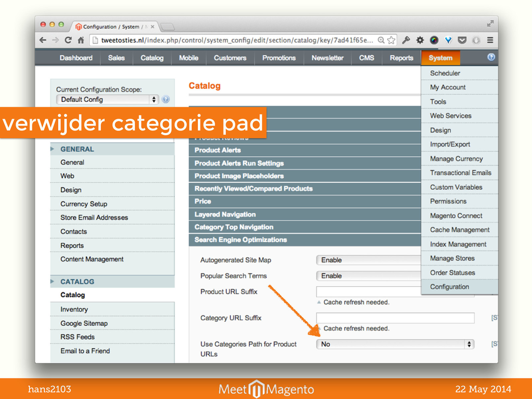This screenshot has width=532, height=399.
Task: Reload the page with the refresh icon
Action: (68, 40)
